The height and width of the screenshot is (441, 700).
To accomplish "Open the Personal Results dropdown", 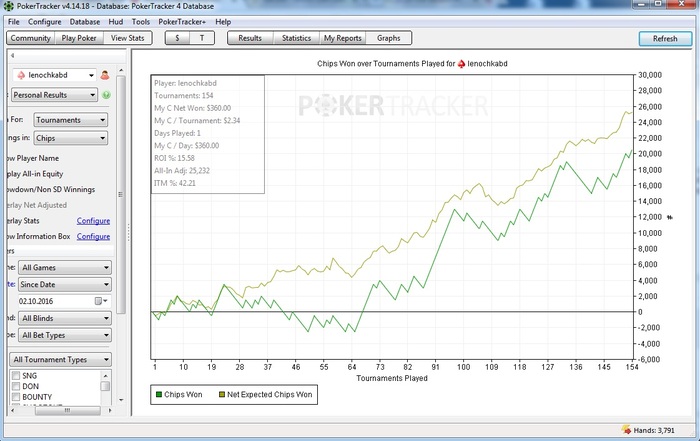I will click(54, 95).
